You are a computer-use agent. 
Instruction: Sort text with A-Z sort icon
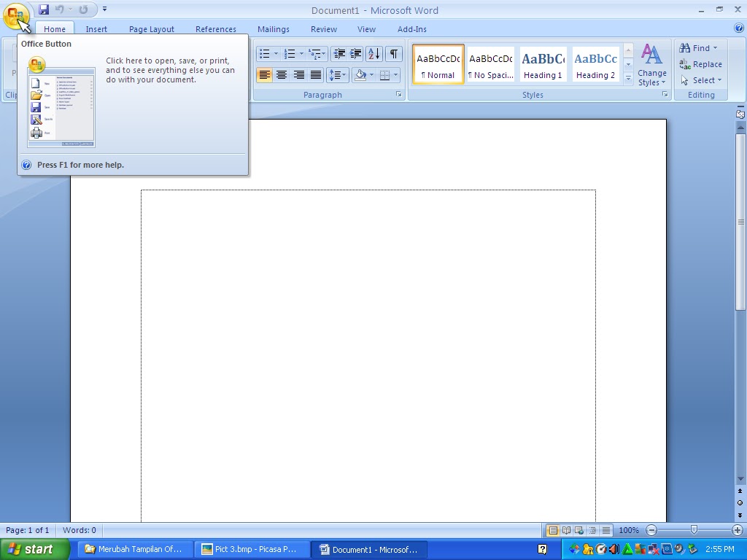(x=374, y=54)
